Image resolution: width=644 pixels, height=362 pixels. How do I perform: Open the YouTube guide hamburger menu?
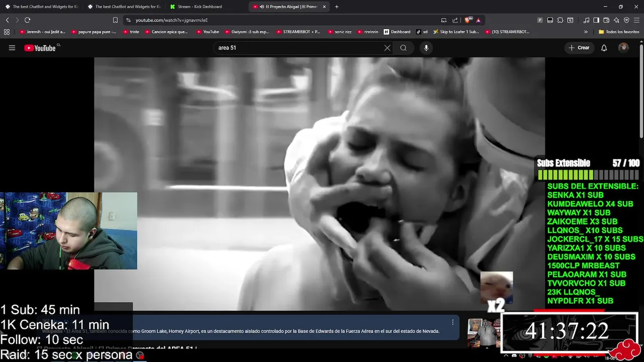coord(12,48)
